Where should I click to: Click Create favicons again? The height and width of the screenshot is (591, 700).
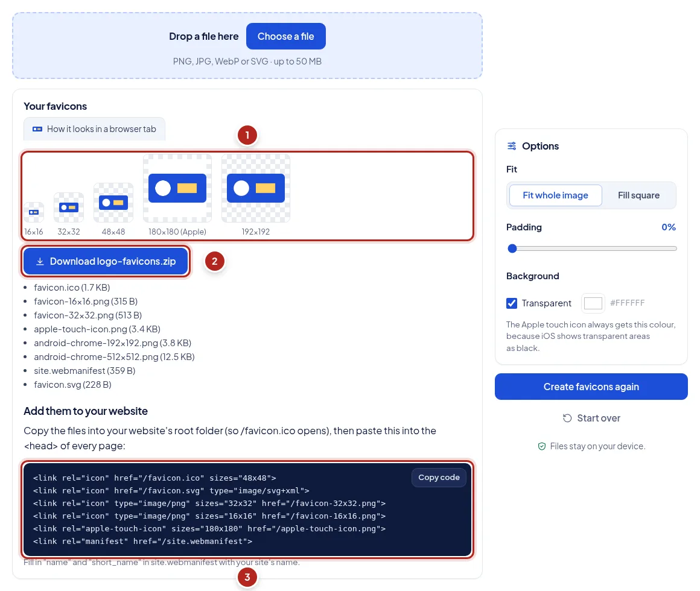(591, 387)
